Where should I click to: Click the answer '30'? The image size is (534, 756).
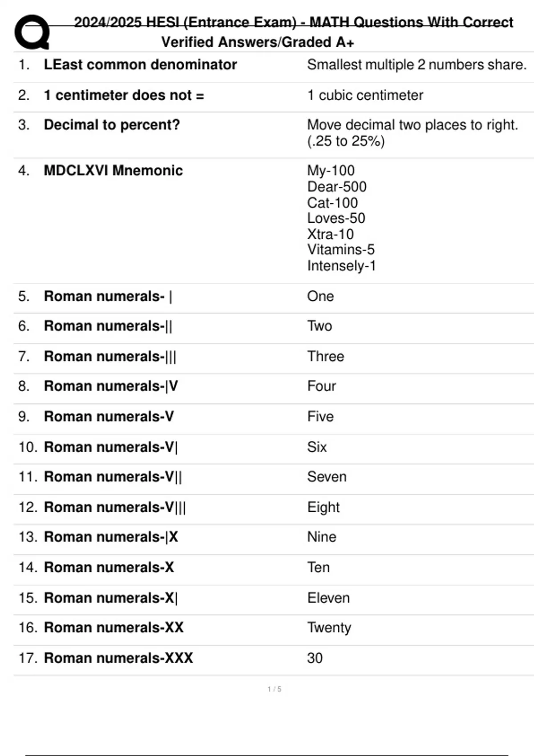[315, 658]
